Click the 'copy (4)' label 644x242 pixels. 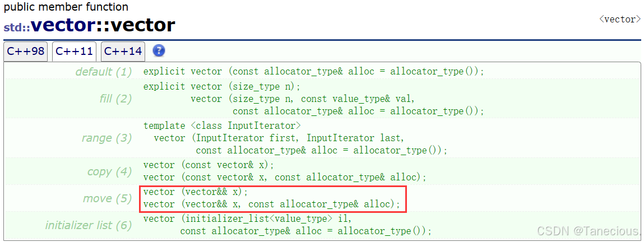click(109, 171)
